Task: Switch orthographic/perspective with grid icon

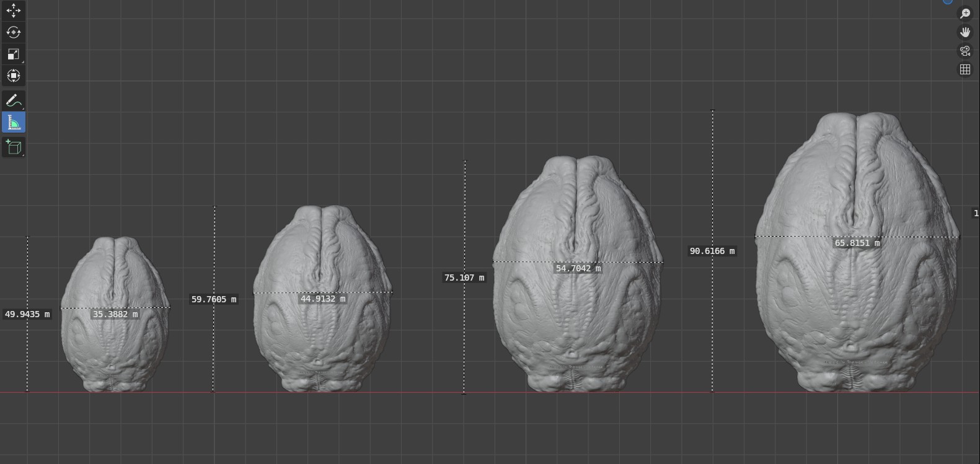Action: click(965, 69)
